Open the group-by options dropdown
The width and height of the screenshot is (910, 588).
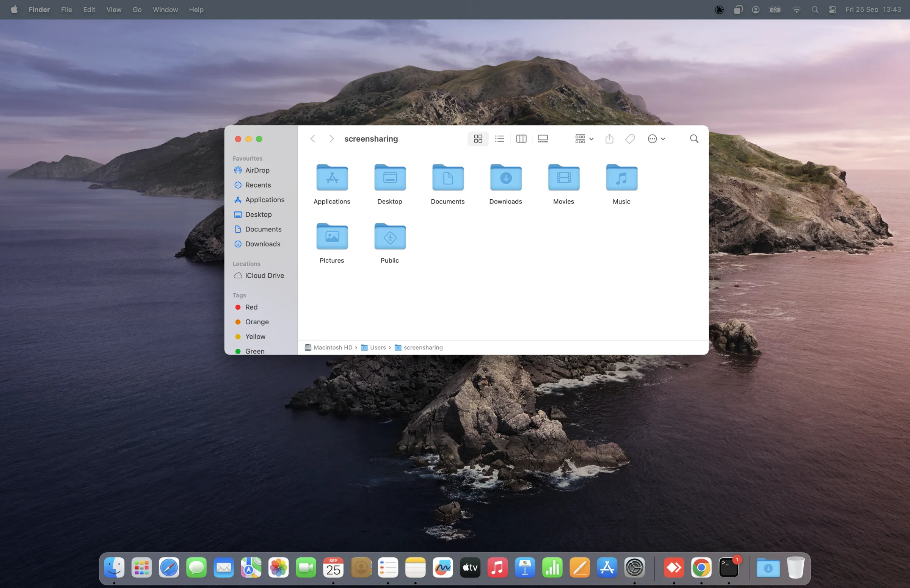click(584, 139)
